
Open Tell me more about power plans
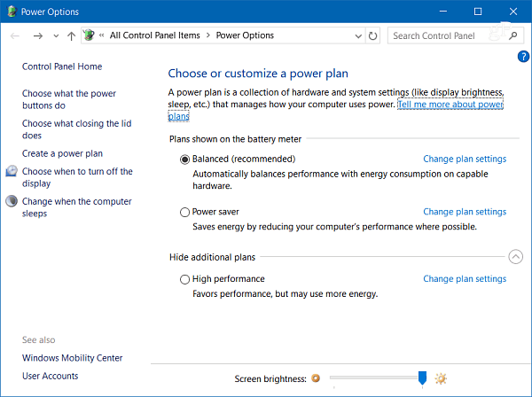[450, 105]
